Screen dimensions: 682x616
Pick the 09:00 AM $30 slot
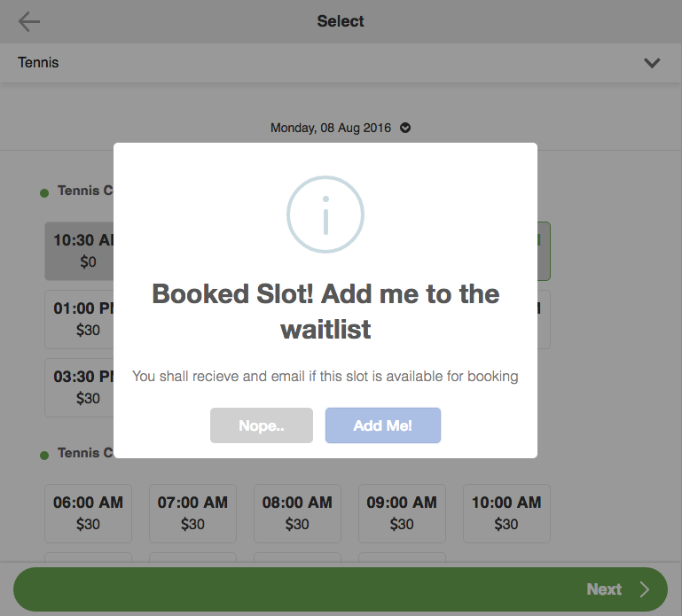(x=402, y=512)
